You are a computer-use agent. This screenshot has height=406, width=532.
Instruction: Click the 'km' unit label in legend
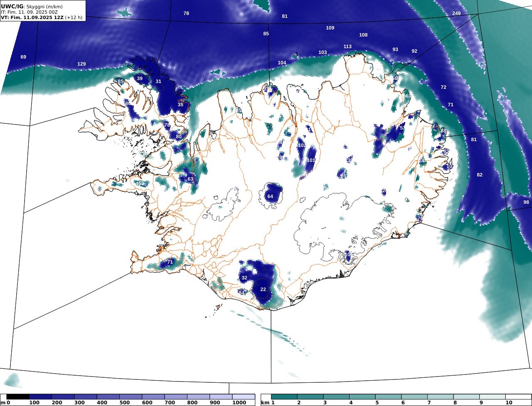coord(264,403)
